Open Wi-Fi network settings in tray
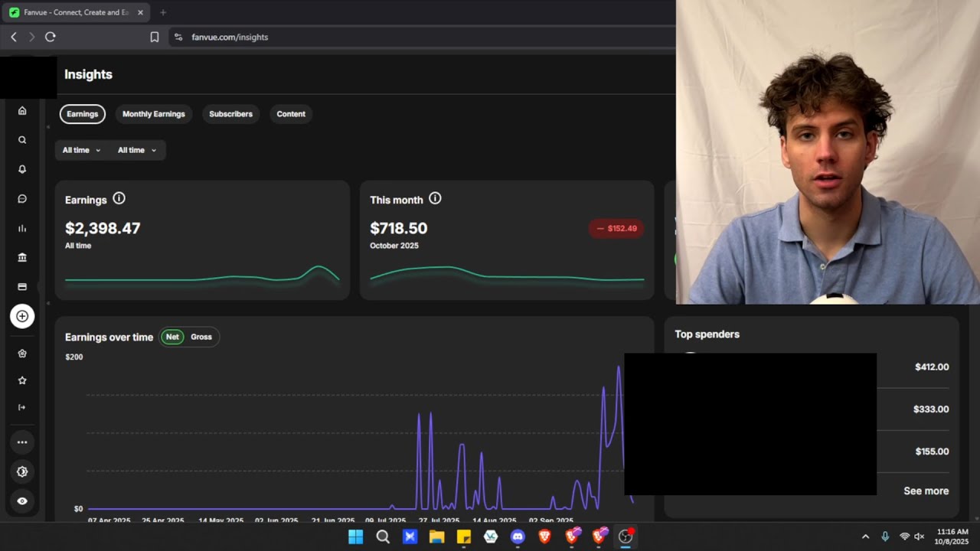This screenshot has width=980, height=551. coord(904,536)
